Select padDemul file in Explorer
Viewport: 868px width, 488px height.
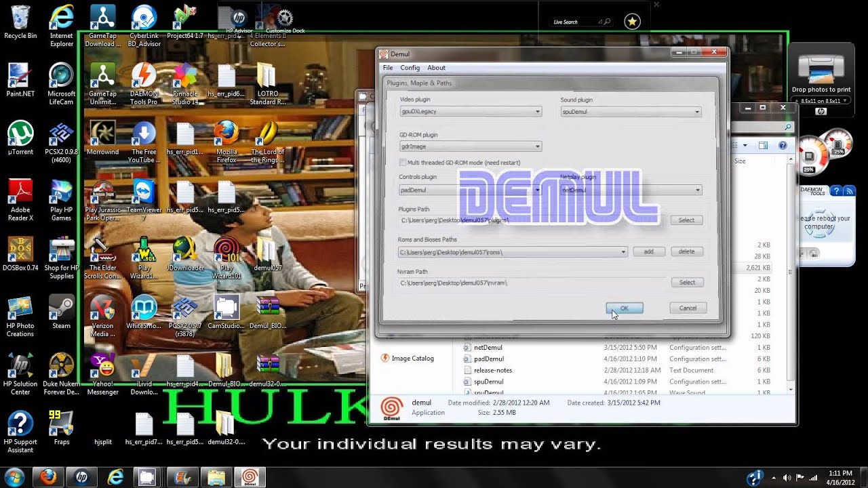click(x=489, y=359)
